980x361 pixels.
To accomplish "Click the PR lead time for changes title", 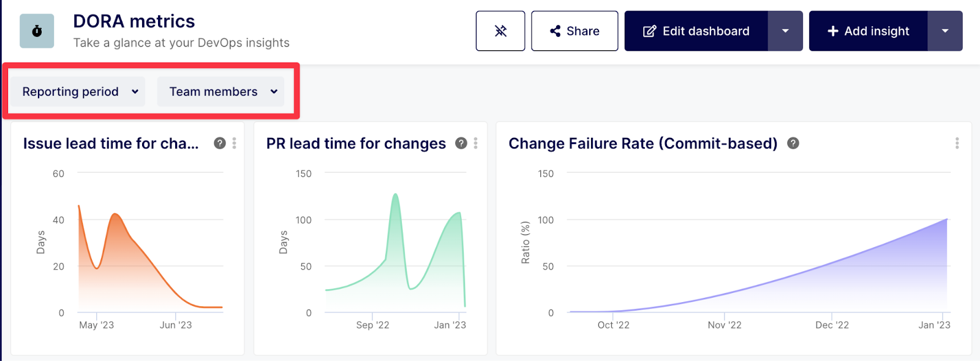I will click(x=356, y=143).
